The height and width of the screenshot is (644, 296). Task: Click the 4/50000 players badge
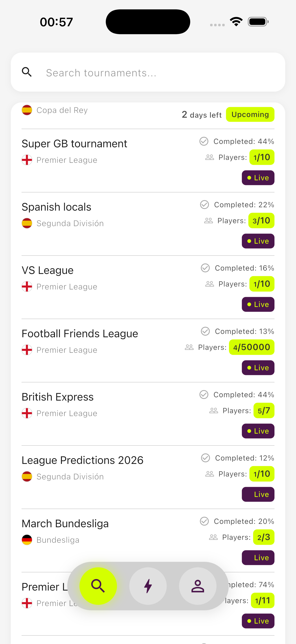(252, 347)
